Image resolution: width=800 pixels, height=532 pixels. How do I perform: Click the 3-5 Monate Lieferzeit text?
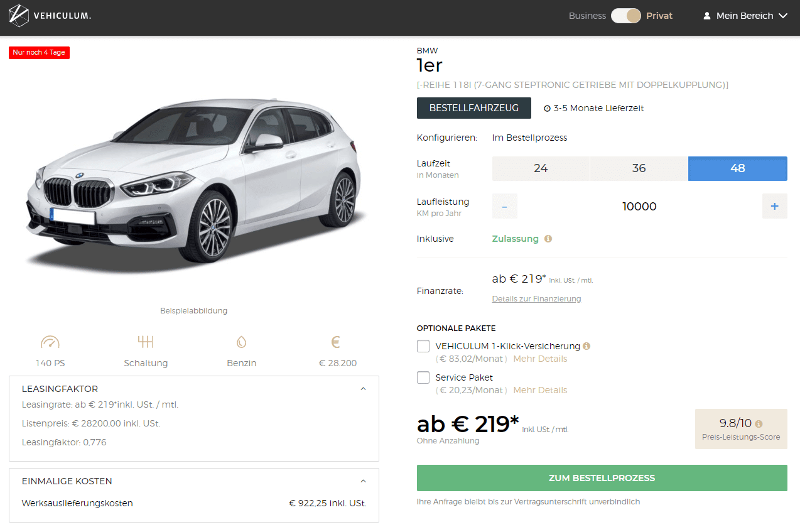598,108
